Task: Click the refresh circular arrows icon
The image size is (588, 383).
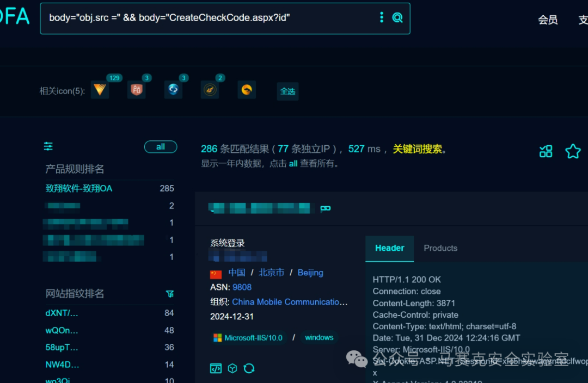Action: 249,368
